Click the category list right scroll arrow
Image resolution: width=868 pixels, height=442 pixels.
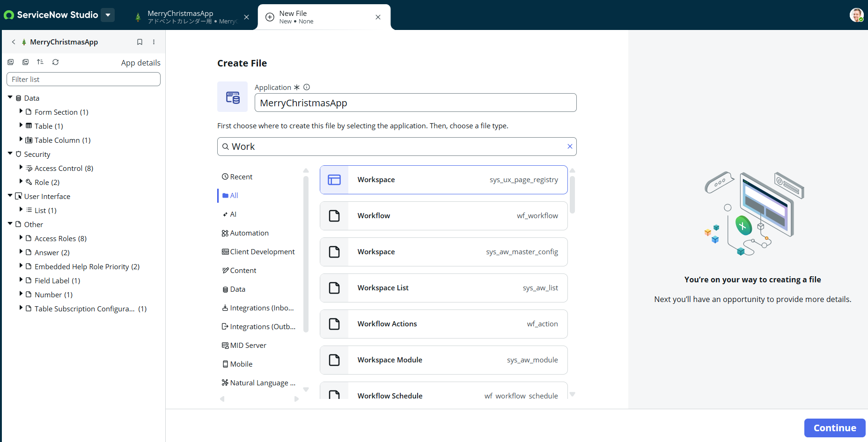(296, 399)
